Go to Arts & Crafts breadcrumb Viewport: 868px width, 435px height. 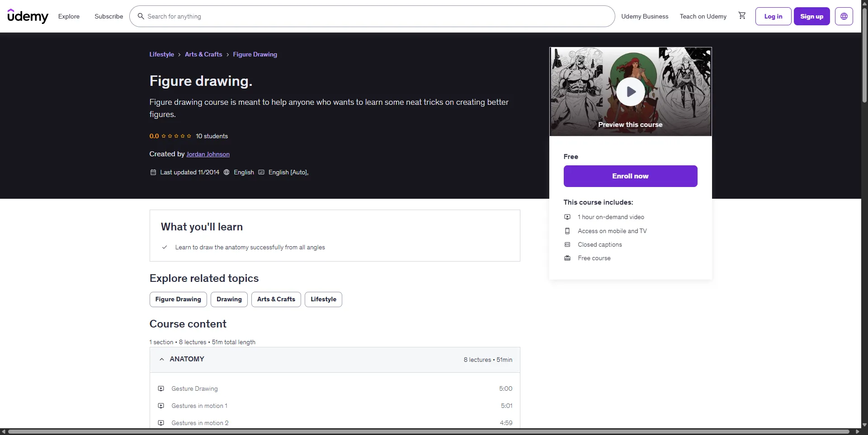[203, 54]
